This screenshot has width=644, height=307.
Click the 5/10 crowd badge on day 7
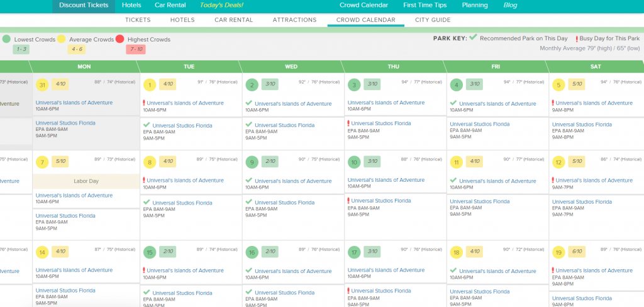(60, 162)
